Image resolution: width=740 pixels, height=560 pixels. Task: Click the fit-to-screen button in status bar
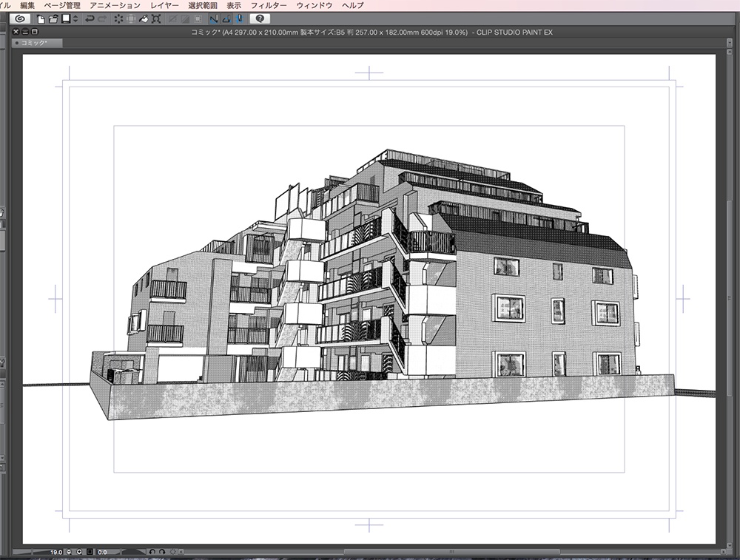pos(89,551)
